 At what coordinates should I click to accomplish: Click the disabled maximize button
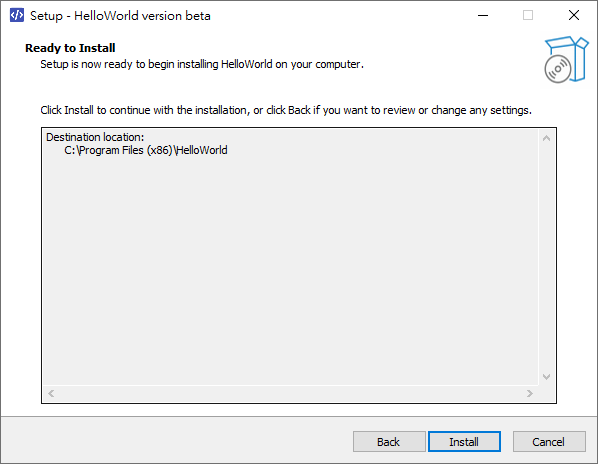(528, 16)
